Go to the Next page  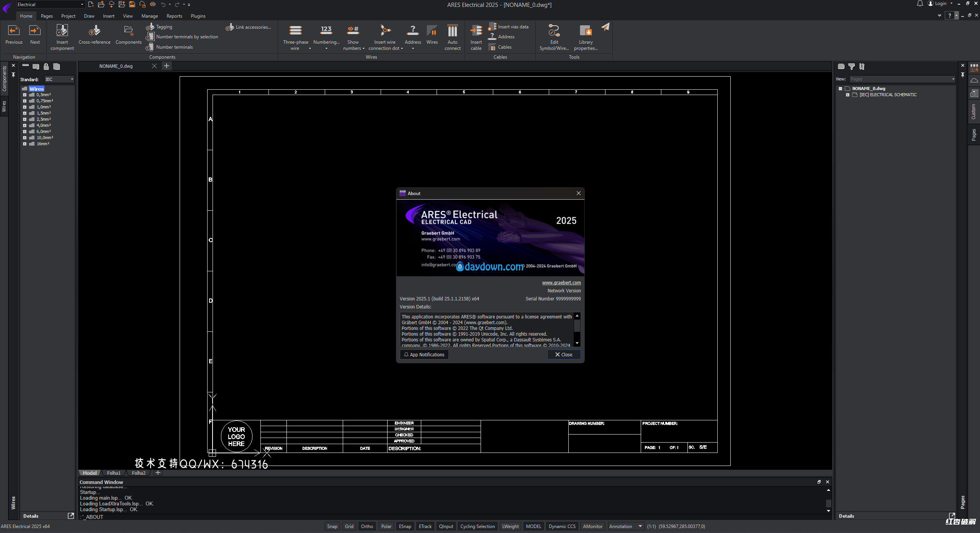pos(35,34)
